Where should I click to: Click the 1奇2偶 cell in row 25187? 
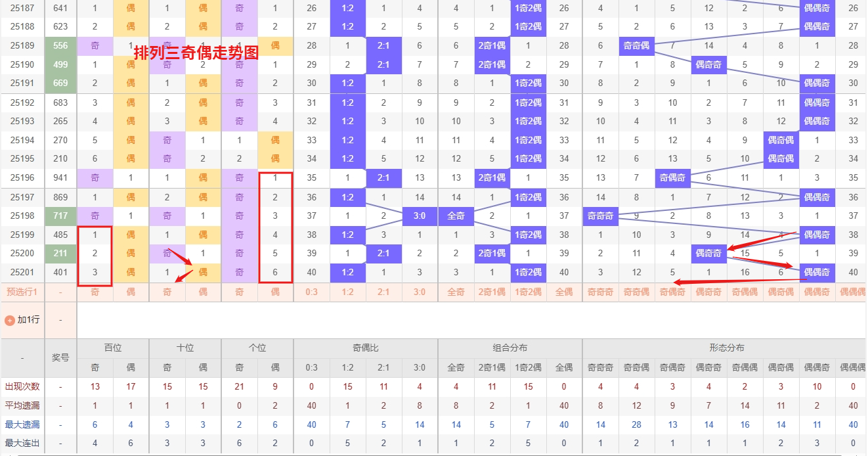529,8
